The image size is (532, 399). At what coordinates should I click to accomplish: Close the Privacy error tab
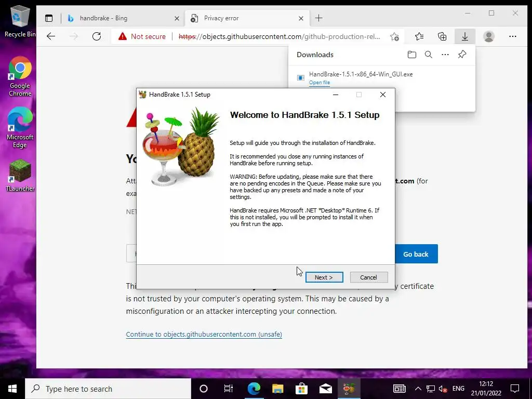tap(301, 18)
